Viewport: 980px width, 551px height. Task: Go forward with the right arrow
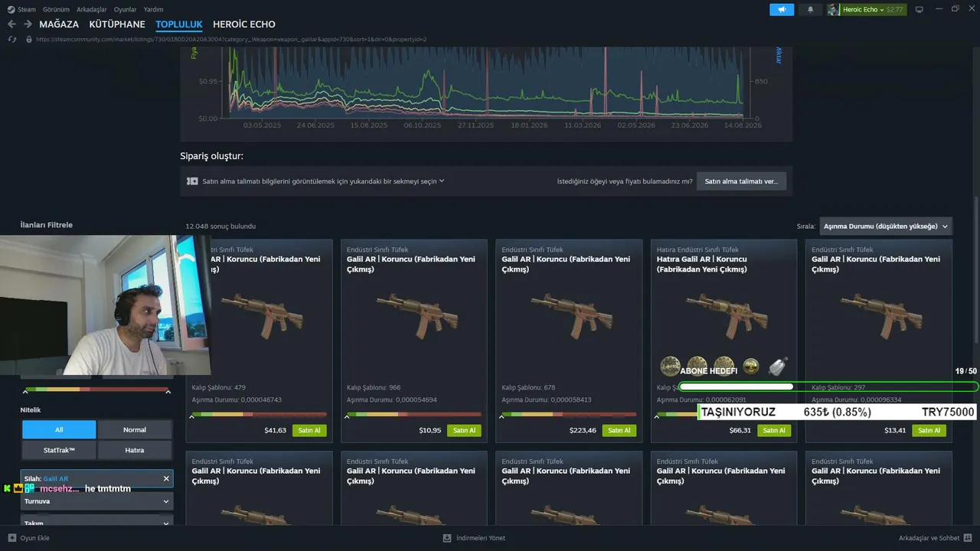28,24
